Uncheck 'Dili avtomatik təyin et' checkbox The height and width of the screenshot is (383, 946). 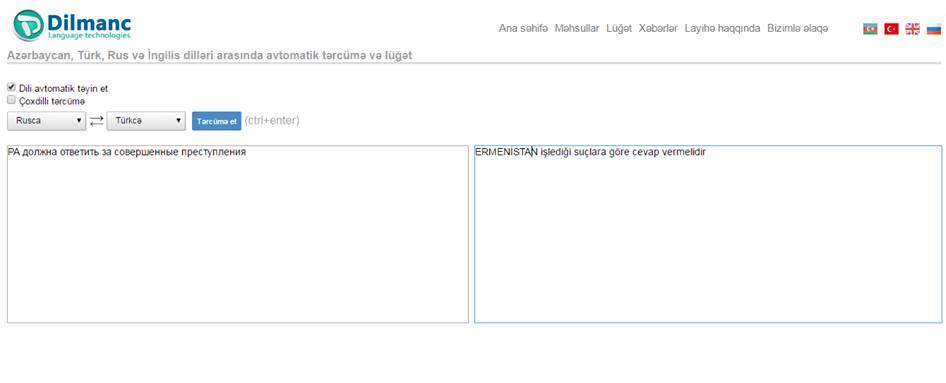point(11,87)
